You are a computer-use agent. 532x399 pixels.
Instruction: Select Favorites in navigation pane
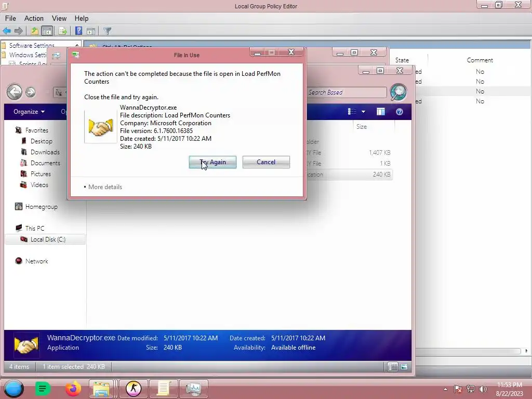tap(37, 130)
